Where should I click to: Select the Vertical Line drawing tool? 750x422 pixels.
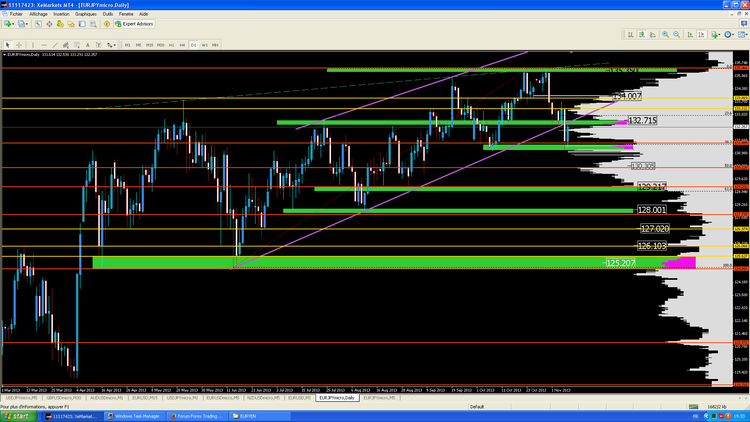pos(33,45)
